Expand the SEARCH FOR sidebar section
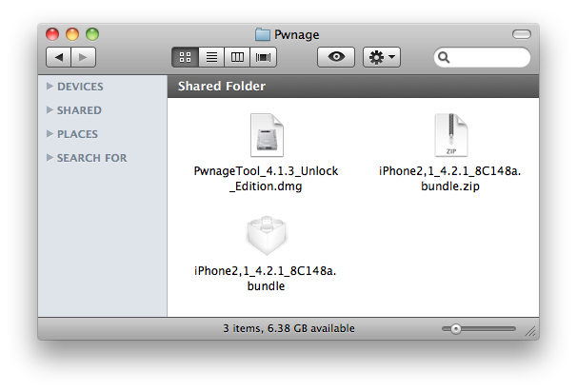The height and width of the screenshot is (392, 577). pyautogui.click(x=50, y=158)
